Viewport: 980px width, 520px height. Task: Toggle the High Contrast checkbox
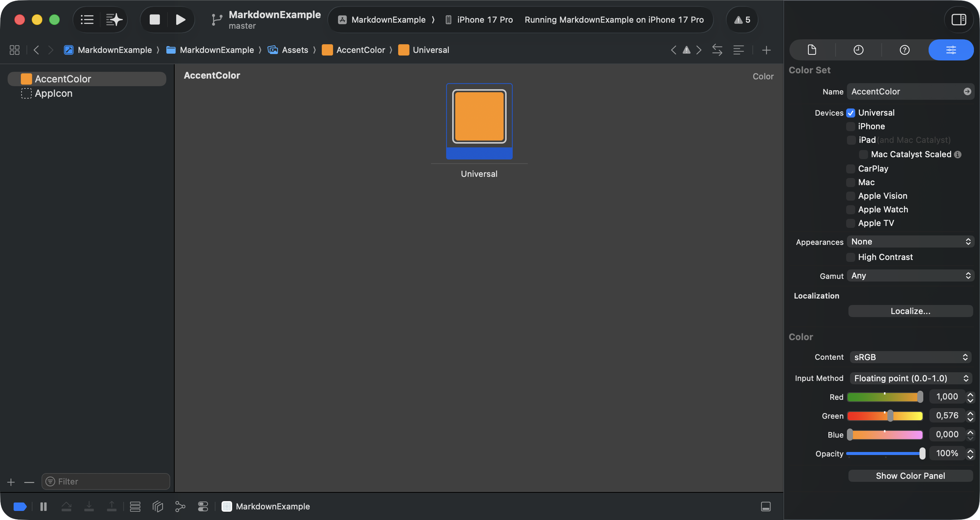point(850,257)
